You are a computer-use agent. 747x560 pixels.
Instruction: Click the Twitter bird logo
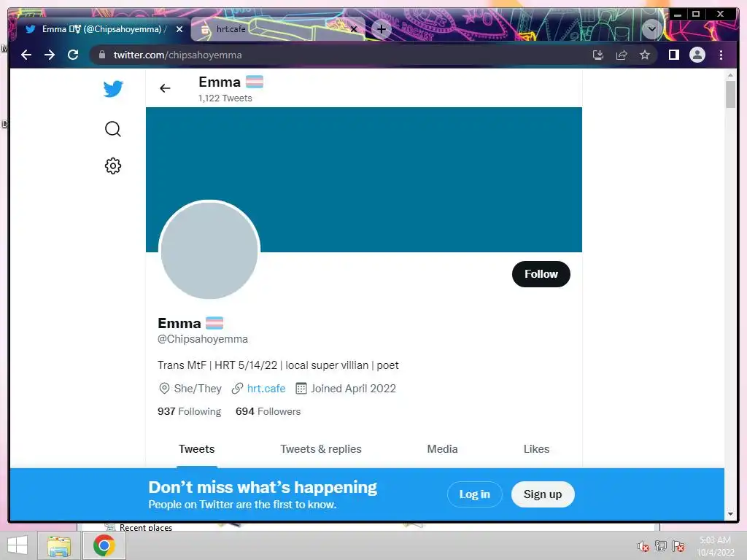click(113, 88)
